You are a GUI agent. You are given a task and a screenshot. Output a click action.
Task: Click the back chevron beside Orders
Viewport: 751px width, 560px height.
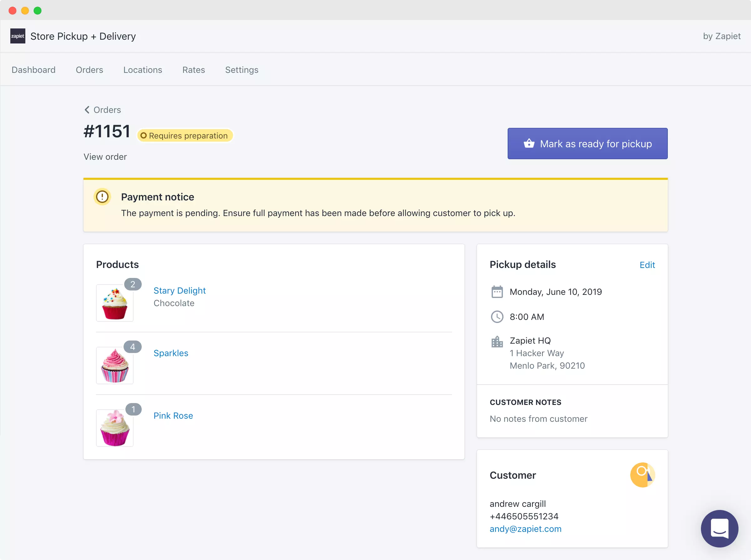coord(87,110)
